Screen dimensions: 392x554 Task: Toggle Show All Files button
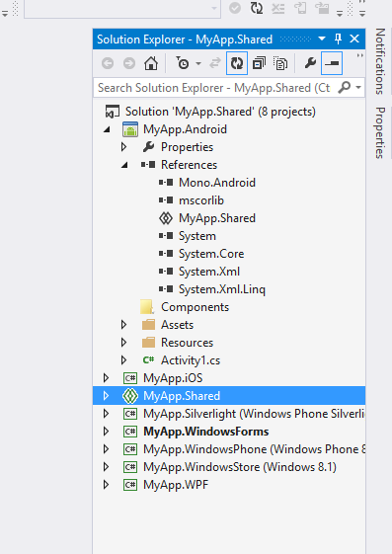tap(280, 63)
